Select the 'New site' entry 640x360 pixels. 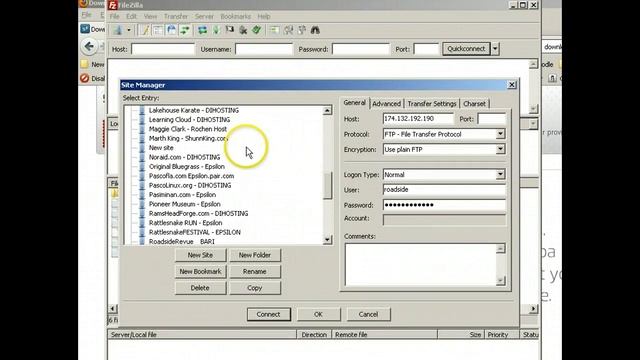click(x=161, y=148)
